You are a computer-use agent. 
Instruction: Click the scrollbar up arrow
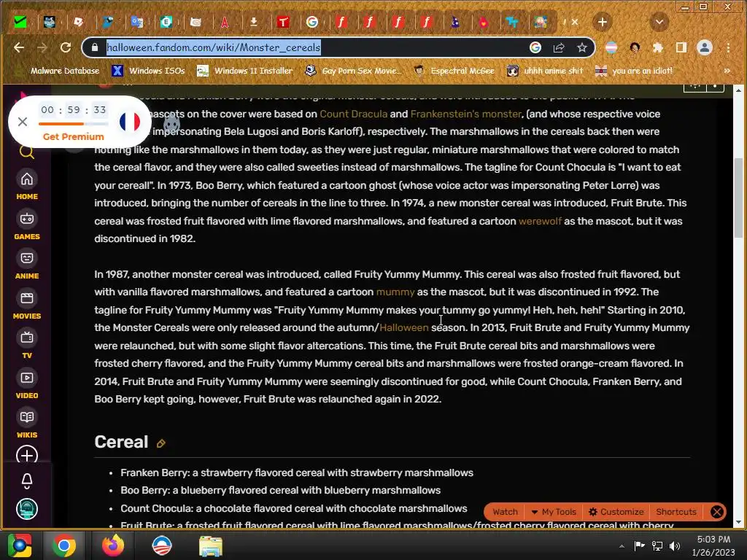(x=738, y=90)
